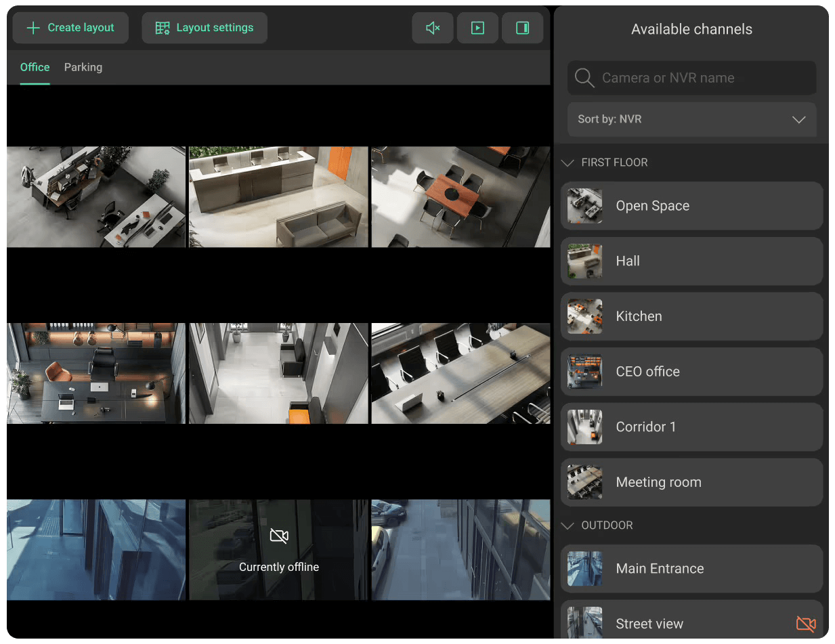
Task: Mute audio with the speaker icon
Action: (433, 28)
